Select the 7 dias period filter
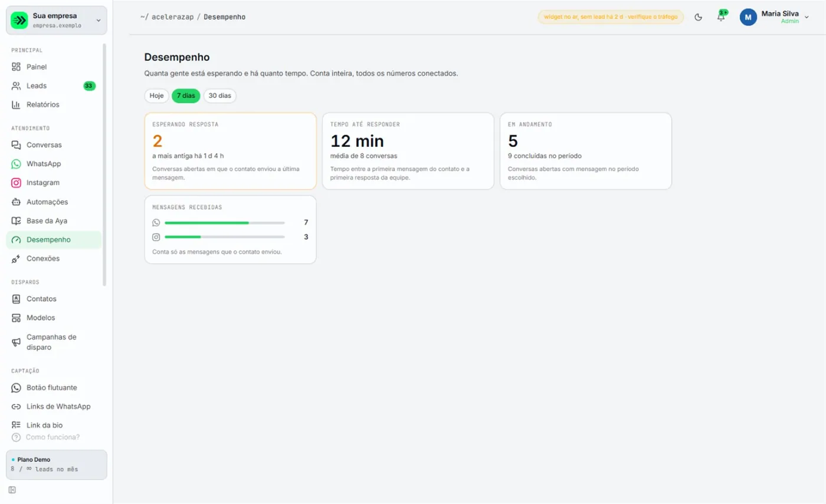 [186, 95]
